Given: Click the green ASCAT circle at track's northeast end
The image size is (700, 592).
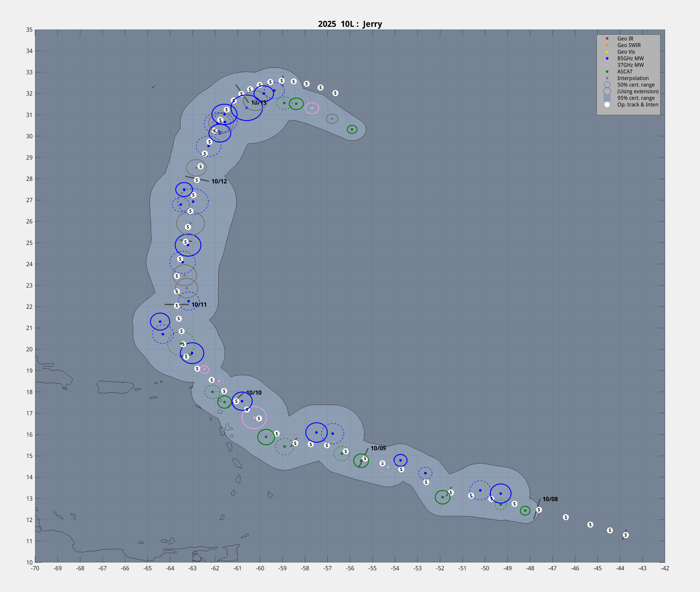Looking at the screenshot, I should point(352,129).
